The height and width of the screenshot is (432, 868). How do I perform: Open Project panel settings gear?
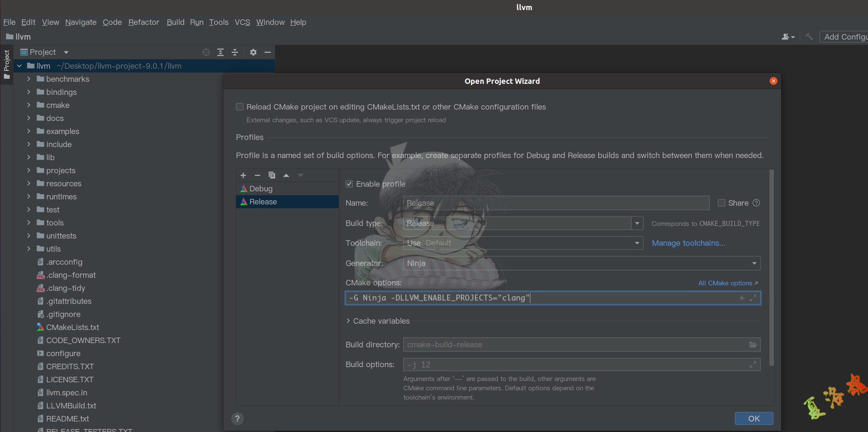click(x=253, y=52)
